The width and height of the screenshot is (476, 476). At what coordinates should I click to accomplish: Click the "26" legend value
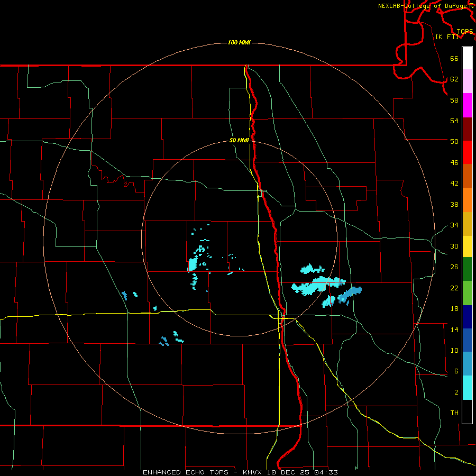point(454,267)
